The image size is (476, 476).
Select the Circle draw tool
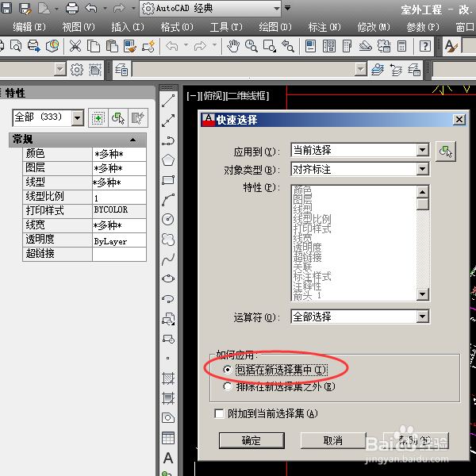tap(168, 219)
